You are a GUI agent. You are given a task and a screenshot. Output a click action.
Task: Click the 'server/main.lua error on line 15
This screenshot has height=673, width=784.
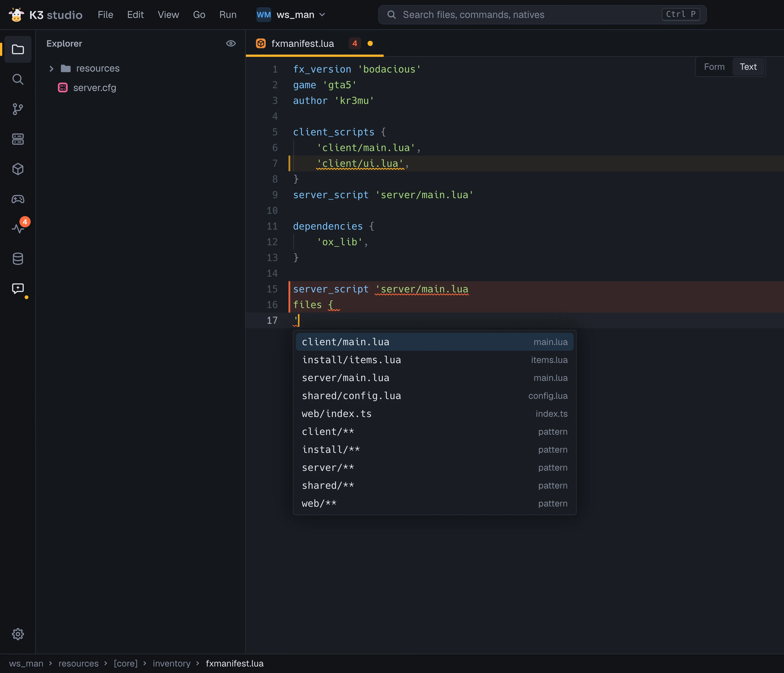tap(422, 289)
